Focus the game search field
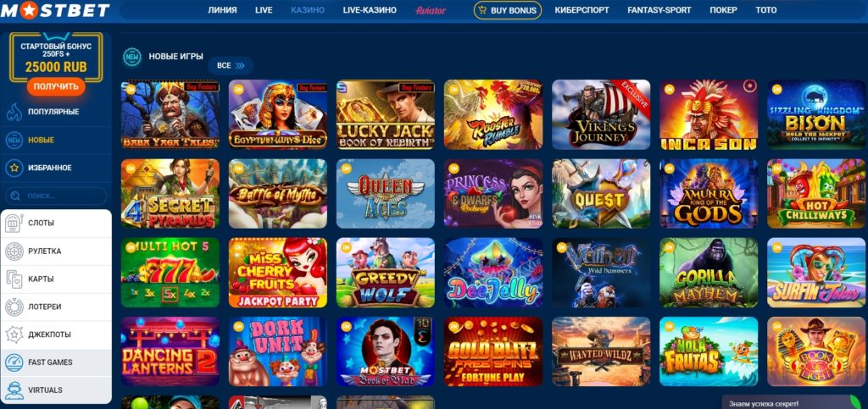The height and width of the screenshot is (409, 868). (56, 196)
